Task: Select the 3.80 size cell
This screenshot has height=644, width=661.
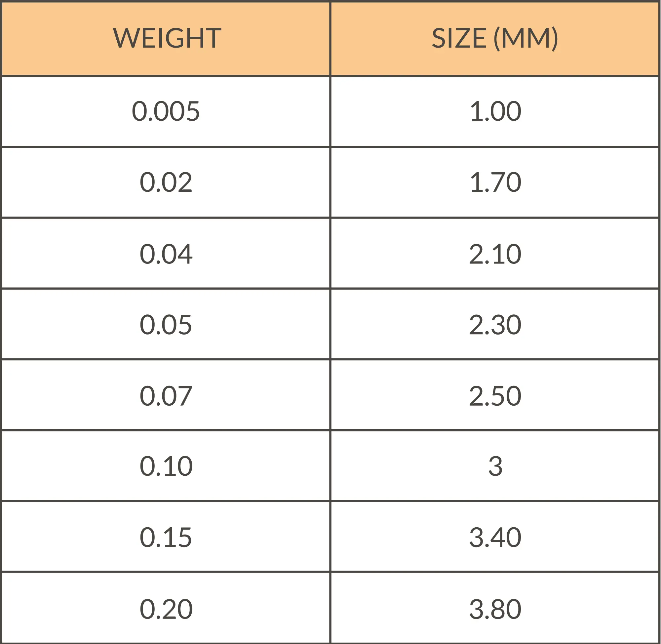Action: [x=495, y=608]
